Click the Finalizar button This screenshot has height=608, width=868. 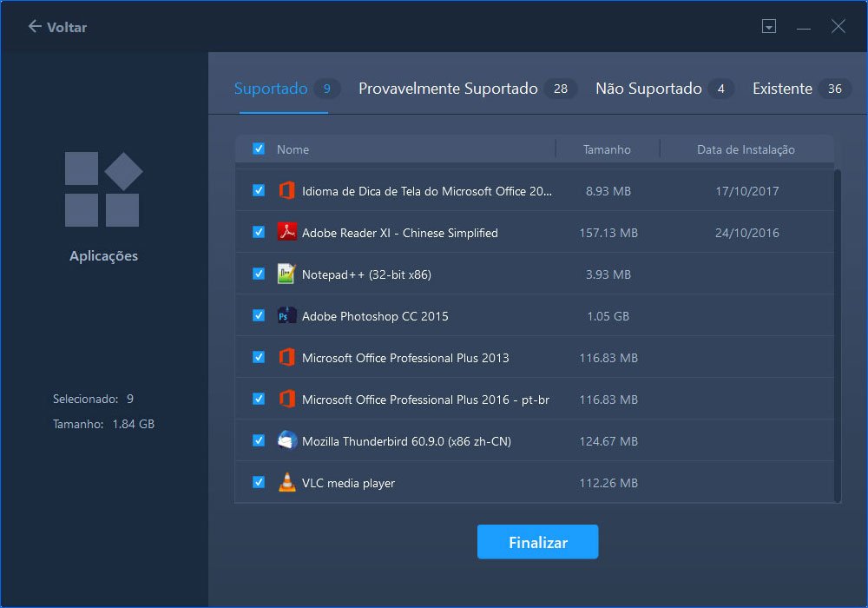[x=537, y=541]
